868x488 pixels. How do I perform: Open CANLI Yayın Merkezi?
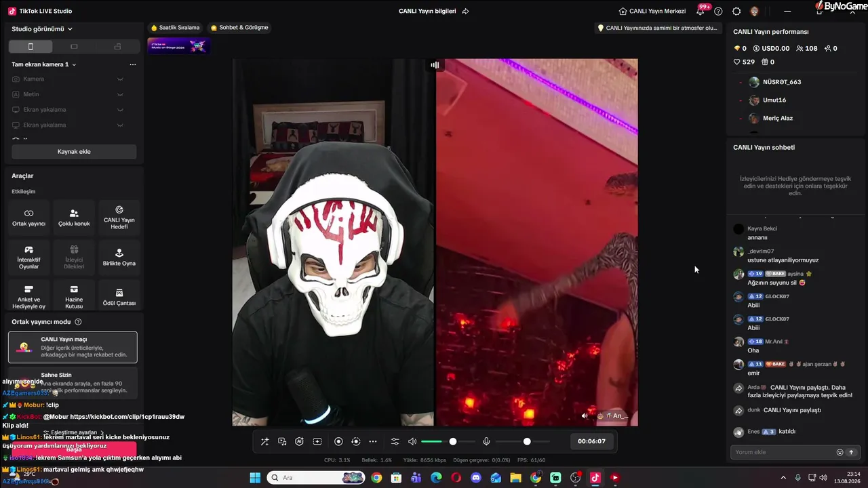click(652, 11)
